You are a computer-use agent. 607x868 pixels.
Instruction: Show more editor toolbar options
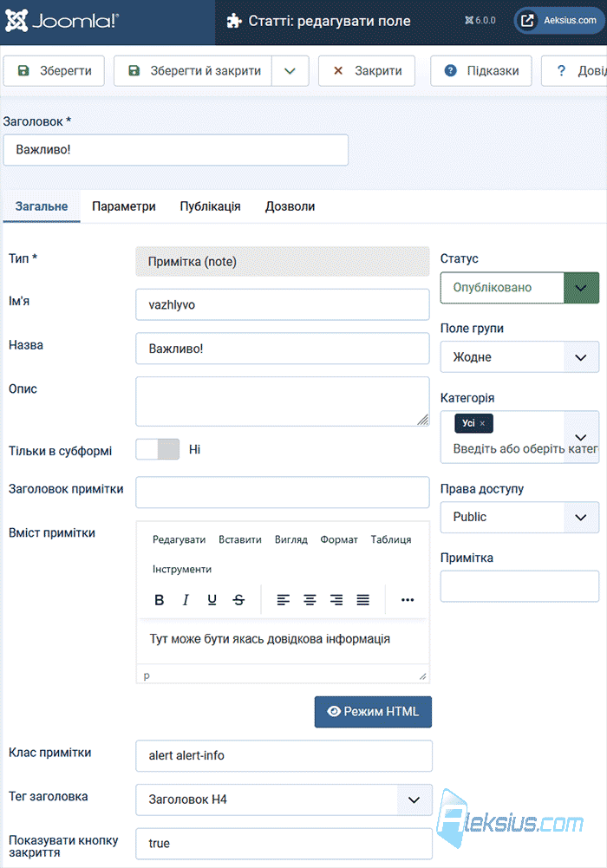click(408, 599)
